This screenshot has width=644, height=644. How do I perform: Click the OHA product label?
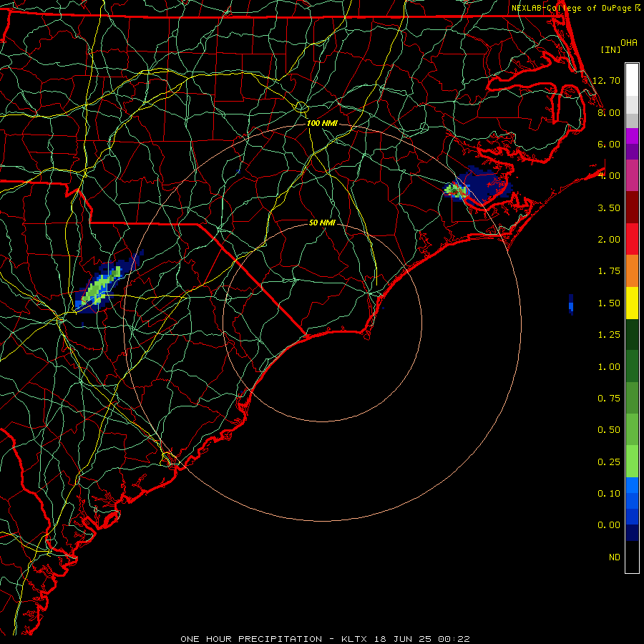coord(629,43)
